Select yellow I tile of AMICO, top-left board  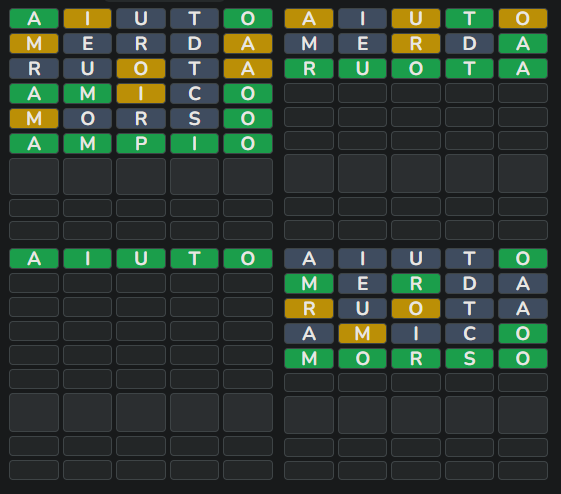[x=141, y=93]
